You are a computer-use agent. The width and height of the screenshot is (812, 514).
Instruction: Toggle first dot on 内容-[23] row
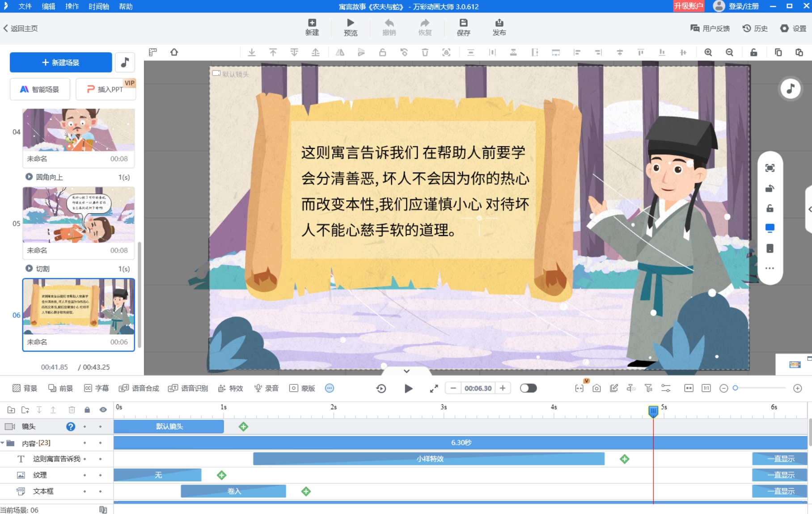85,443
